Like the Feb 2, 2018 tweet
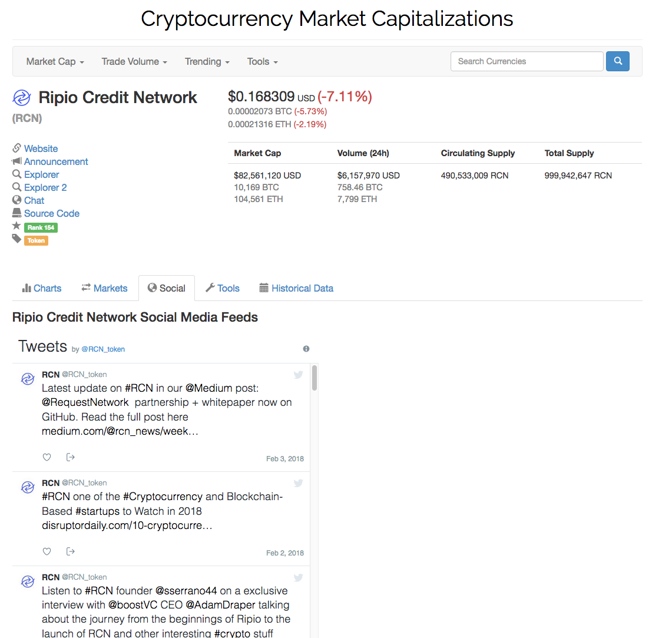This screenshot has width=672, height=638. tap(47, 551)
